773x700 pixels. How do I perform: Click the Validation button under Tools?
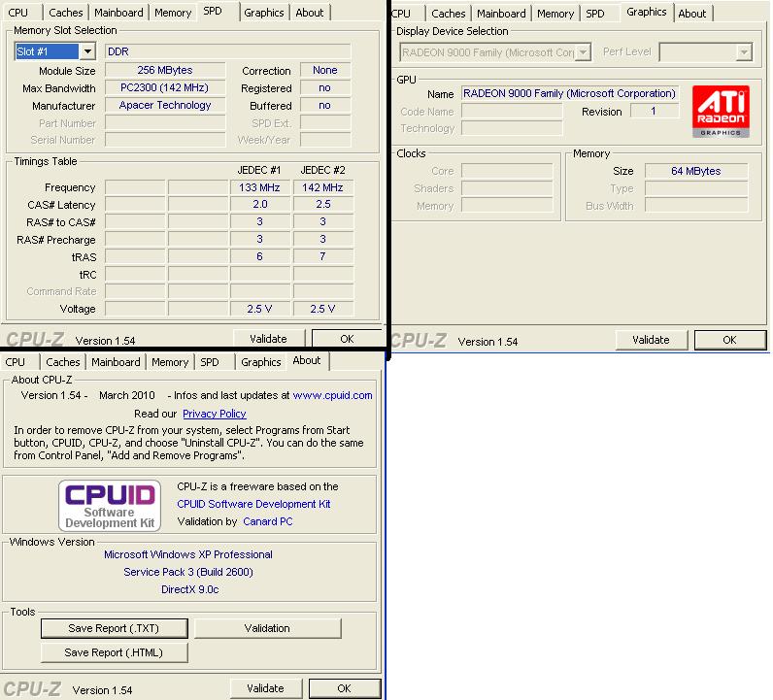coord(267,628)
